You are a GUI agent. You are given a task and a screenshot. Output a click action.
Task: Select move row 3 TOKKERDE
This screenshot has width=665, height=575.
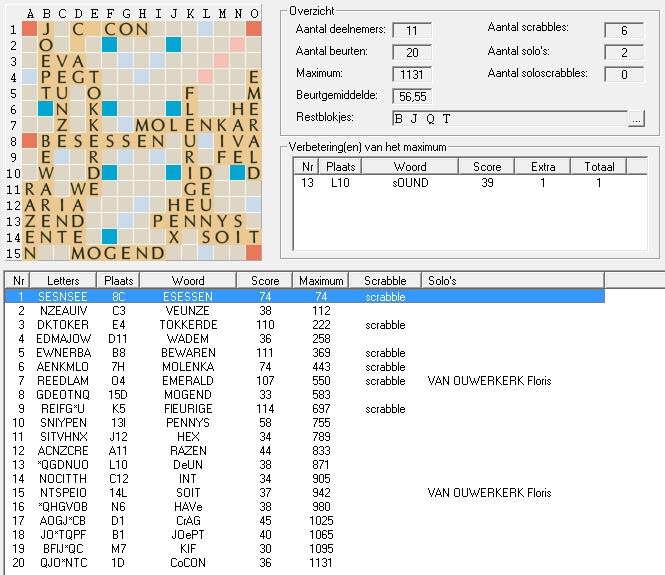point(305,324)
